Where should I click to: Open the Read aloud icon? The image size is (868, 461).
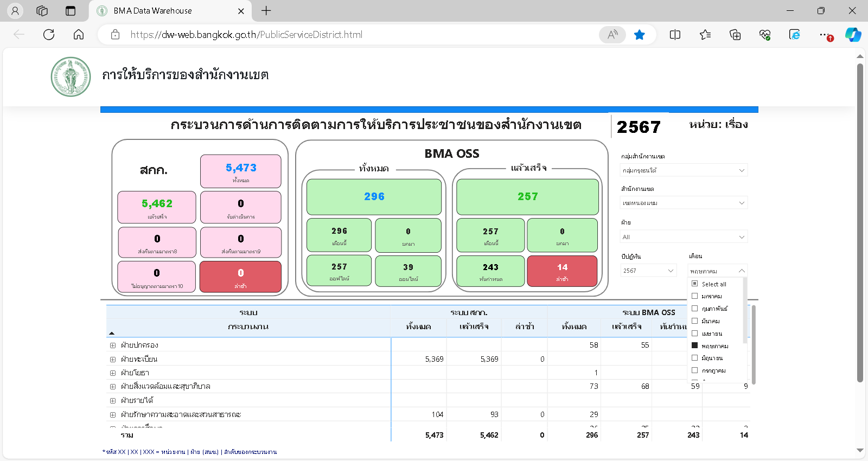[x=612, y=35]
